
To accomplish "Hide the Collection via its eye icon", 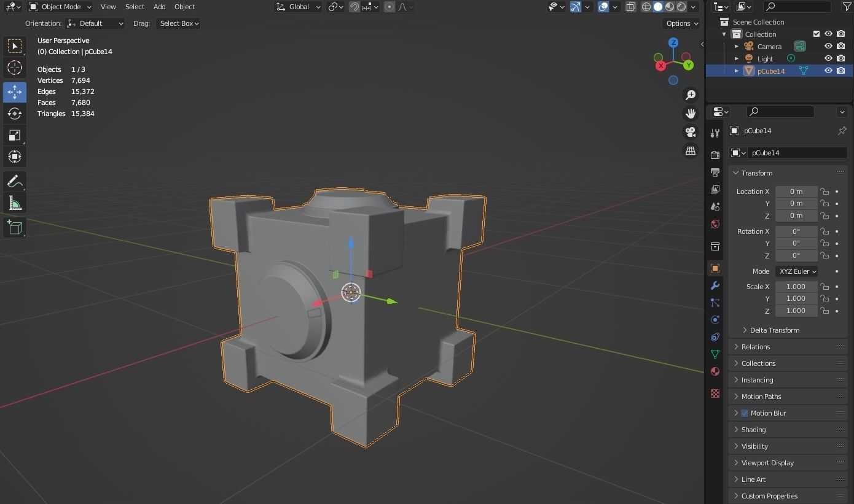I will (828, 34).
